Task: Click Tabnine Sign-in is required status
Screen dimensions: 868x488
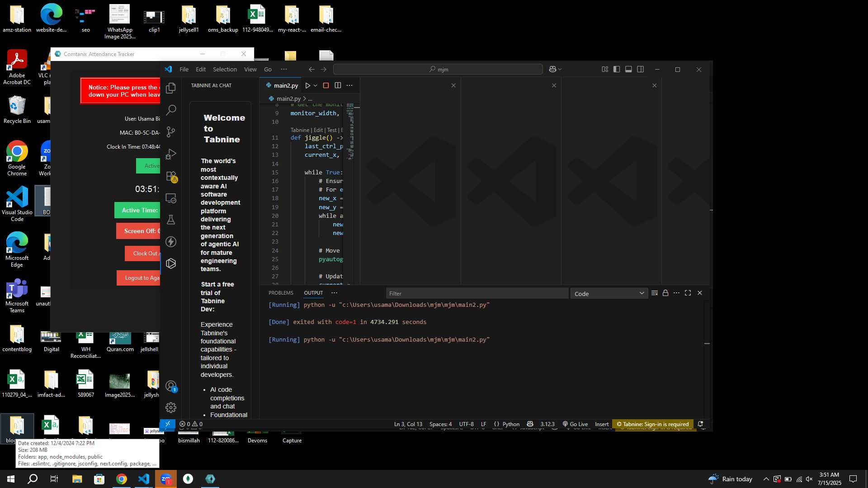Action: click(x=652, y=424)
